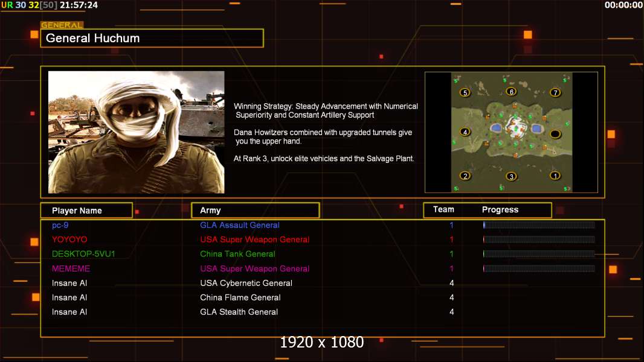
Task: Click the YOYOYO loading progress bar
Action: coord(539,240)
